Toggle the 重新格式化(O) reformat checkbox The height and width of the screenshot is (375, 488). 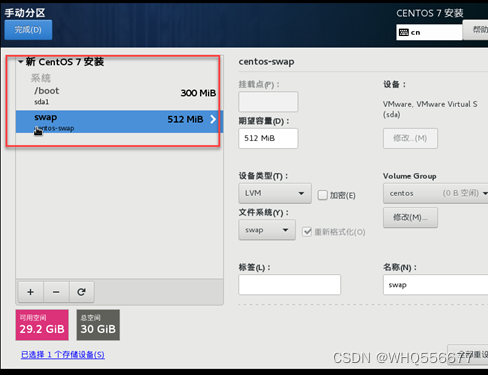coord(307,232)
